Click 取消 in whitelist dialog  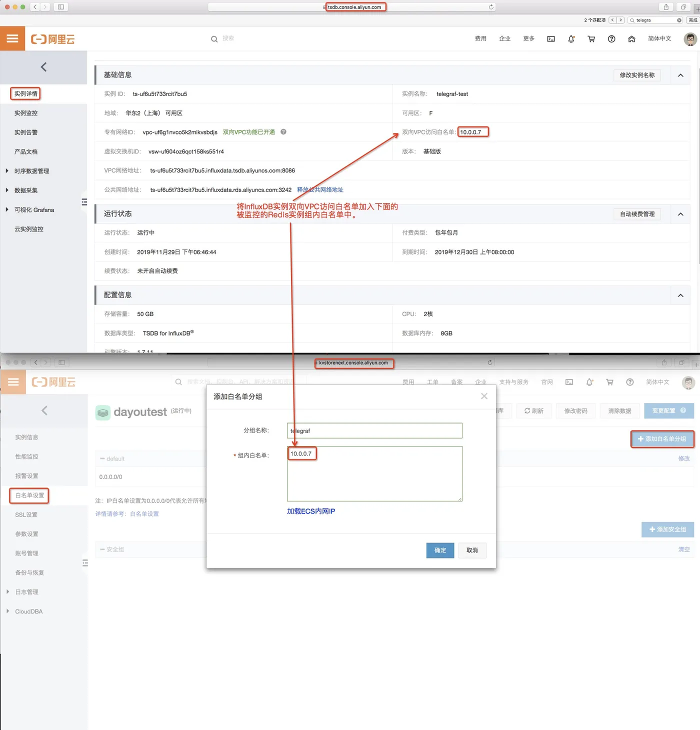point(472,550)
